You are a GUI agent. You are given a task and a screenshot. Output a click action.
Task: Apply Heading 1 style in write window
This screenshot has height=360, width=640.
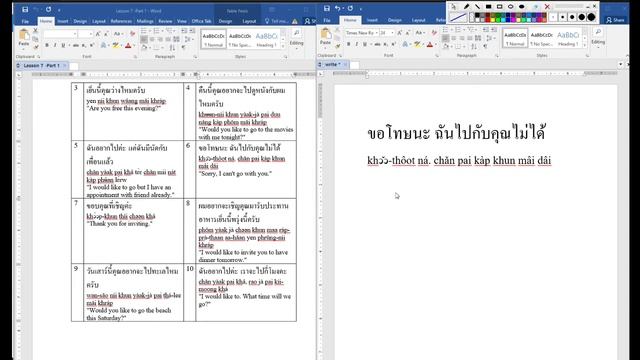click(x=568, y=38)
